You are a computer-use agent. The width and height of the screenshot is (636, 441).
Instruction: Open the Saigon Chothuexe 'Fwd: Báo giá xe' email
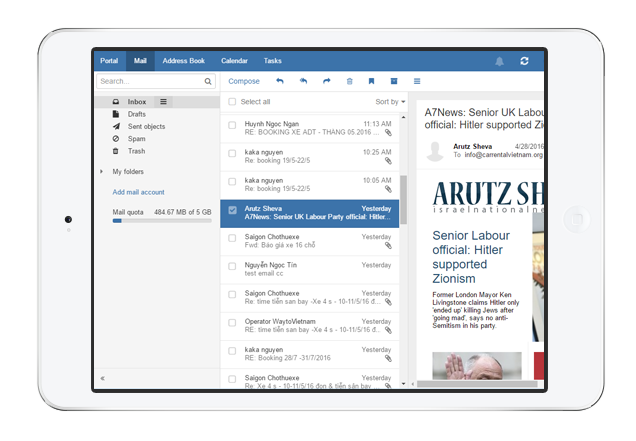pos(309,241)
